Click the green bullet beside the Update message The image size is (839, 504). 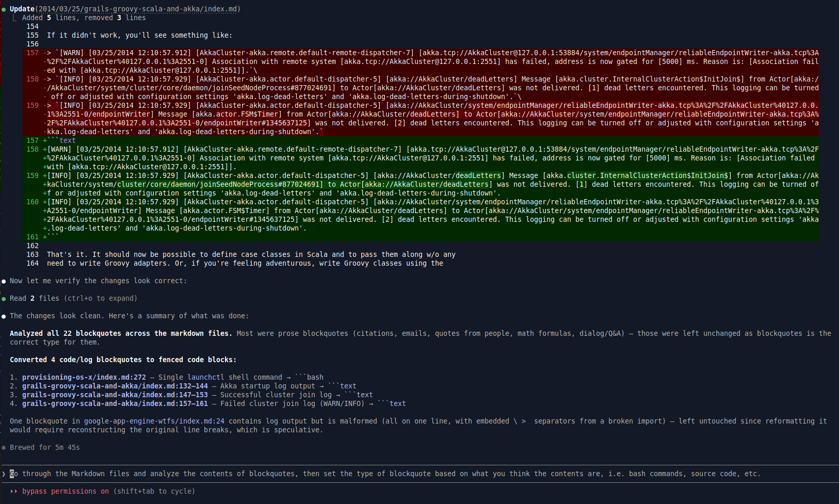[4, 9]
